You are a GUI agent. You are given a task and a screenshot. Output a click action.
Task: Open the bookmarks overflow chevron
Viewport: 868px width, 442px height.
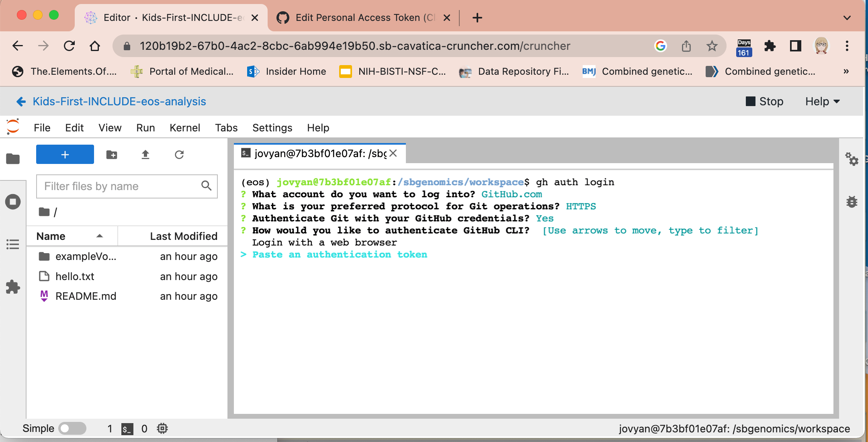(x=846, y=72)
